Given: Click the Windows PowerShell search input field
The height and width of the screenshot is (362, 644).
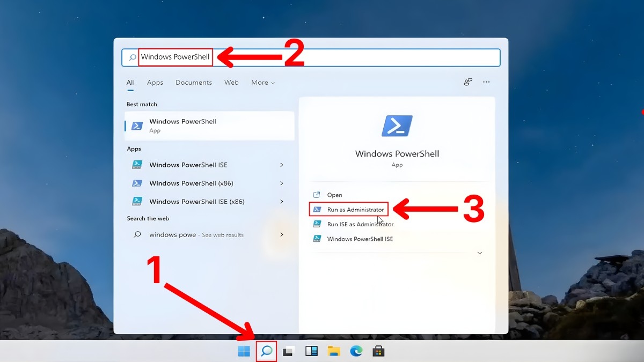Looking at the screenshot, I should 311,57.
